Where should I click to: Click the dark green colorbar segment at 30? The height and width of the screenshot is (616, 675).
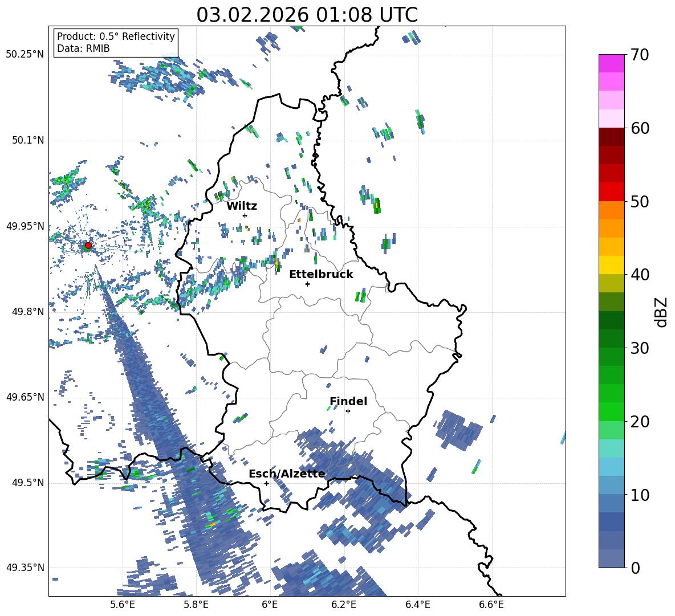(x=611, y=338)
